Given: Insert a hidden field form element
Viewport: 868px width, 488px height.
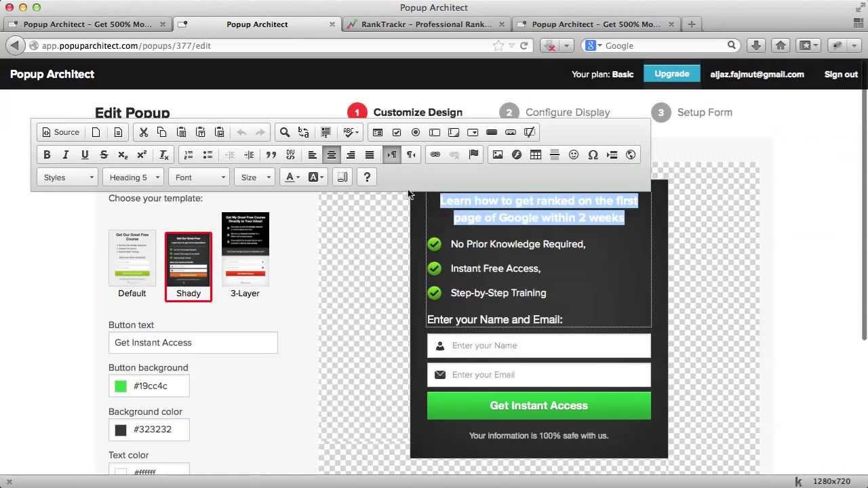Looking at the screenshot, I should (x=530, y=132).
